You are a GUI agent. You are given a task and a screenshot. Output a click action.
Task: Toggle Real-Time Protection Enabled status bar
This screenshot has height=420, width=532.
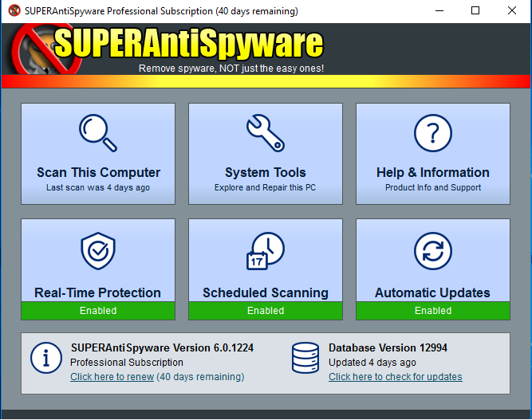98,311
